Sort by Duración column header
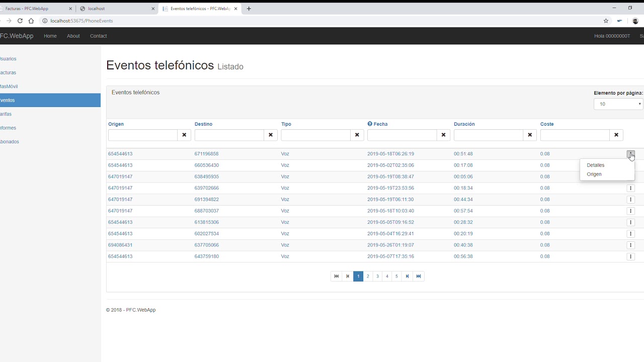 point(464,124)
